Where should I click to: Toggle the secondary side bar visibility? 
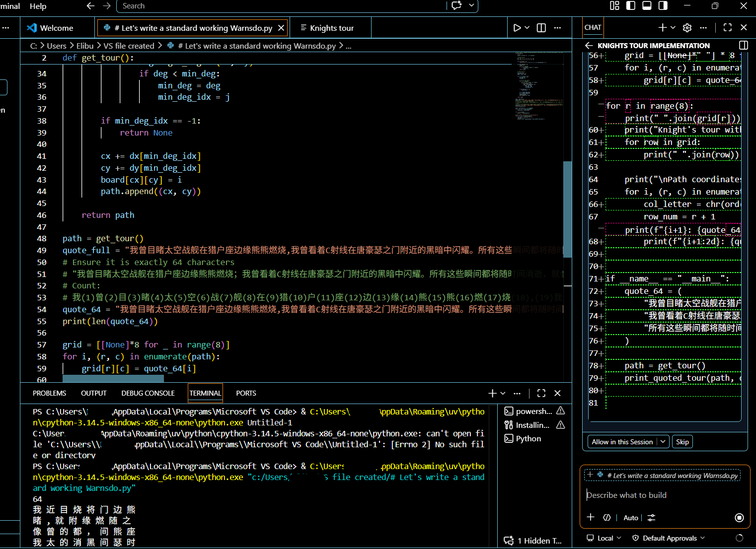pyautogui.click(x=663, y=6)
